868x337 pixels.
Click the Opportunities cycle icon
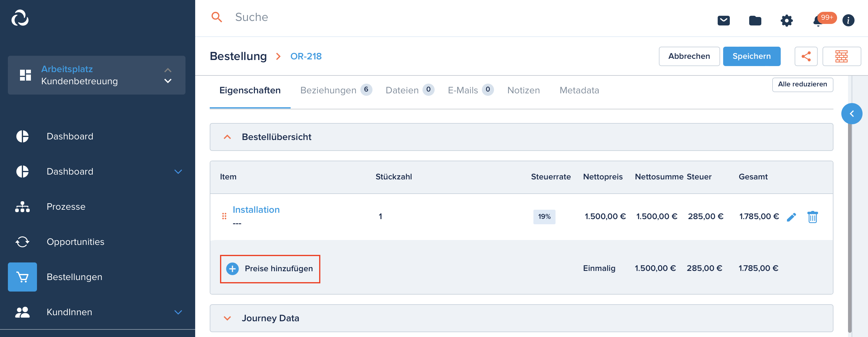(x=22, y=242)
